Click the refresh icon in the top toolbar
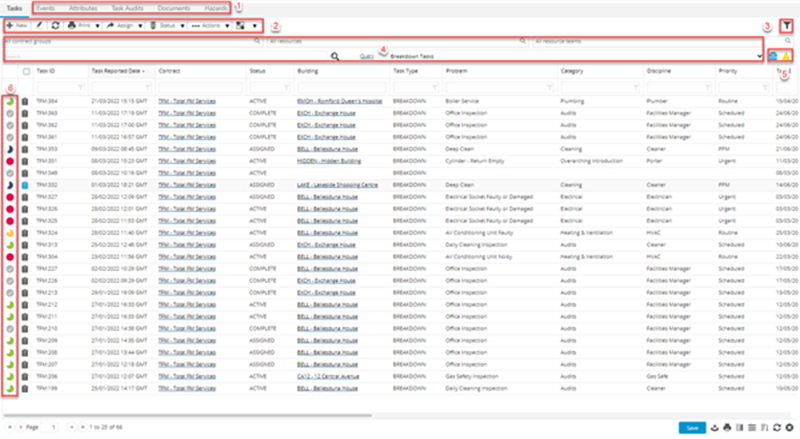Viewport: 800px width, 439px height. pyautogui.click(x=56, y=24)
